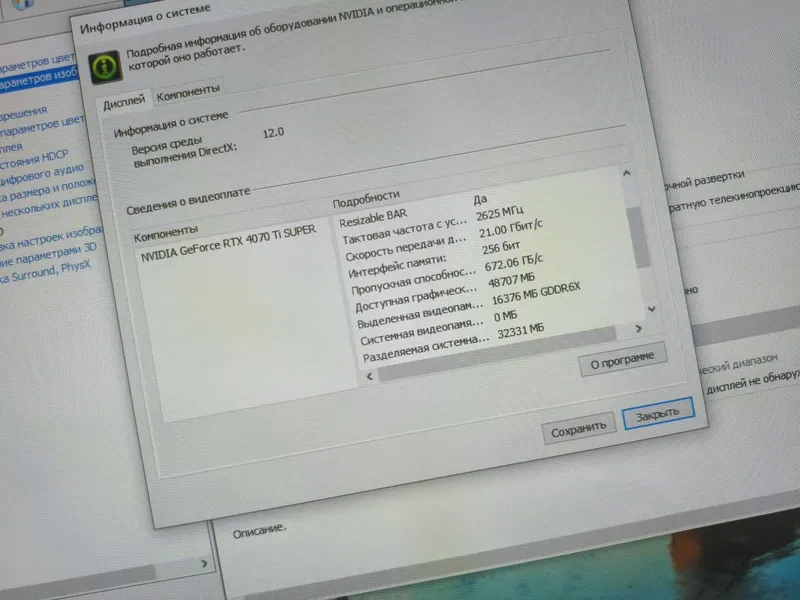
Task: Click sidebar horizontal scroll right arrow
Action: [205, 563]
